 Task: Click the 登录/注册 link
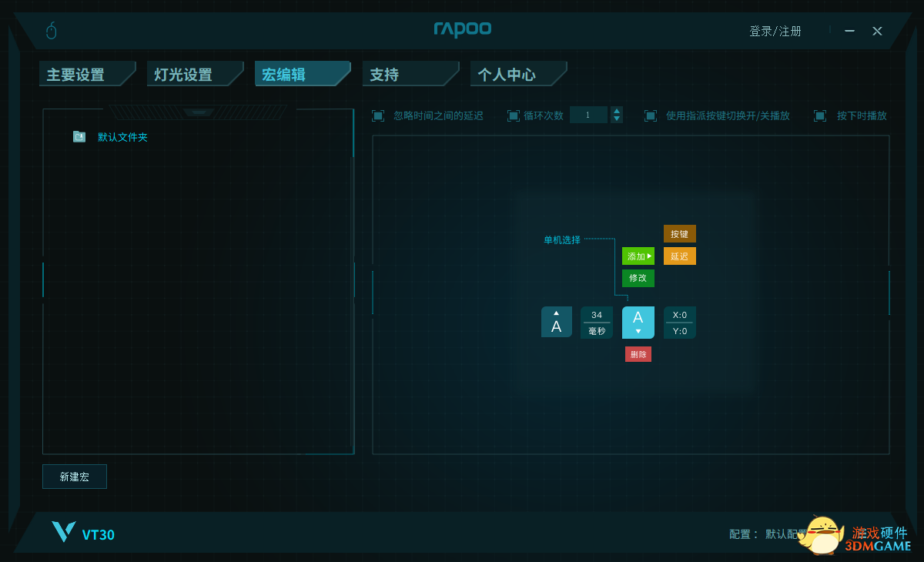click(x=775, y=31)
